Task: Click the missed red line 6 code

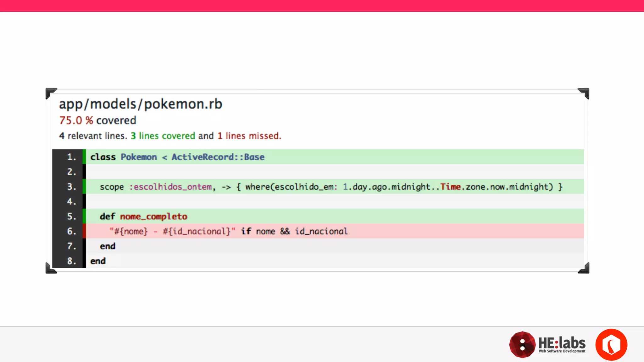Action: (229, 231)
